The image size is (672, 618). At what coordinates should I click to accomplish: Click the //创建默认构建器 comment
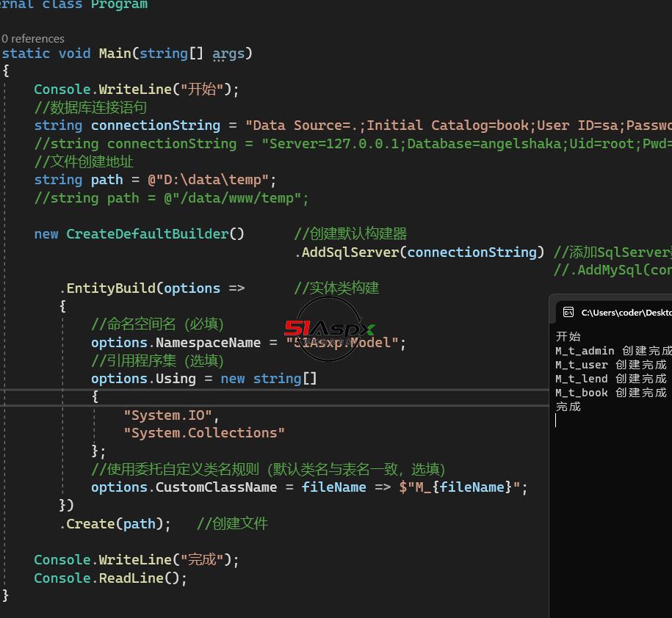350,234
